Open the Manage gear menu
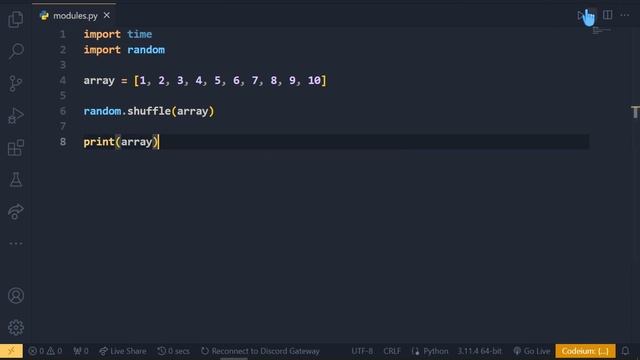The image size is (640, 360). (16, 327)
